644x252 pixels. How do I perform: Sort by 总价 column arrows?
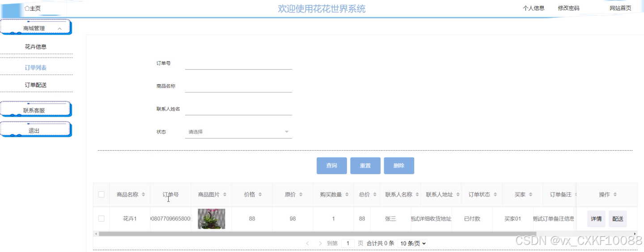(x=375, y=194)
